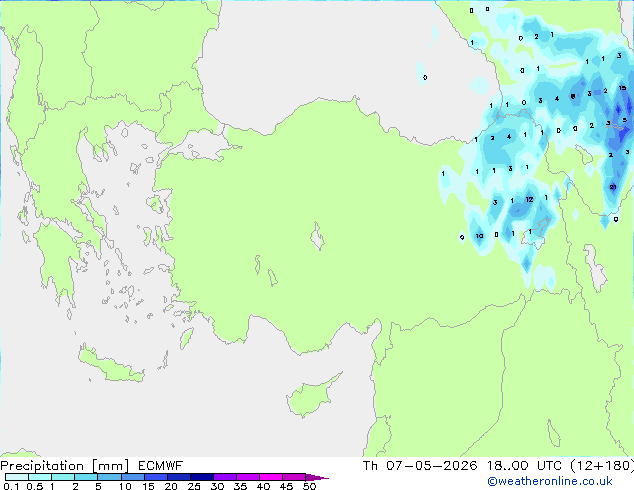634x490 pixels.
Task: Click the '15' precipitation value on map
Action: tap(622, 88)
